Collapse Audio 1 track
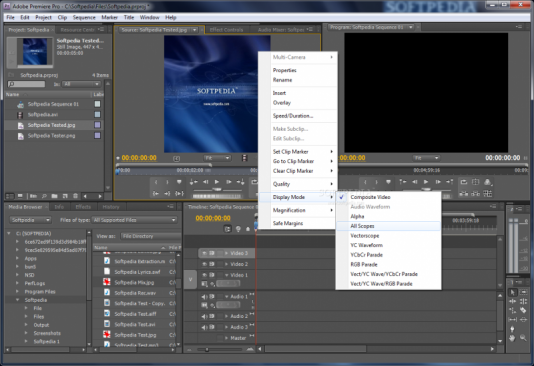The height and width of the screenshot is (366, 534). [x=226, y=297]
